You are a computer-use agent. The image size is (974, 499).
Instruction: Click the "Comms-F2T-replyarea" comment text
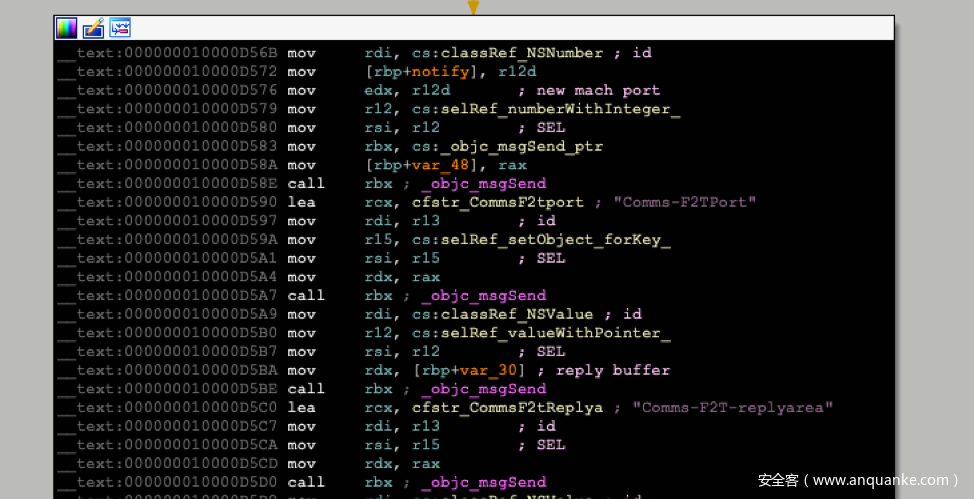[x=738, y=408]
